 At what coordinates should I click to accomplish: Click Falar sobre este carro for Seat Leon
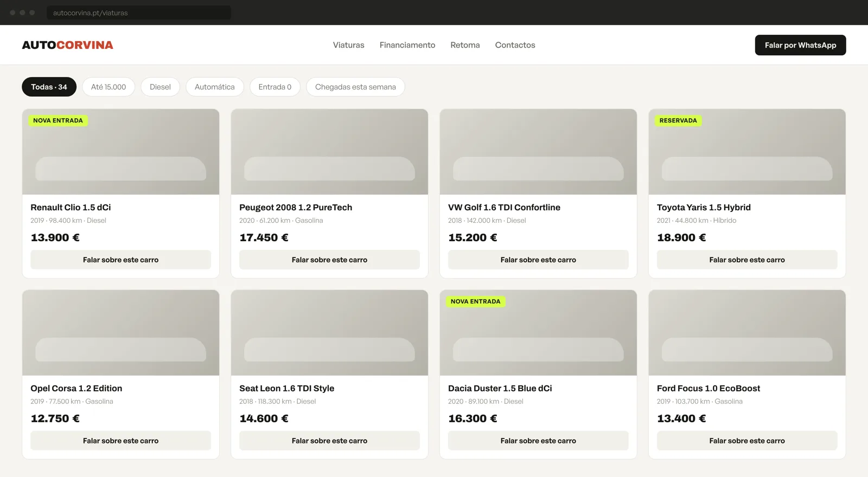pos(329,441)
